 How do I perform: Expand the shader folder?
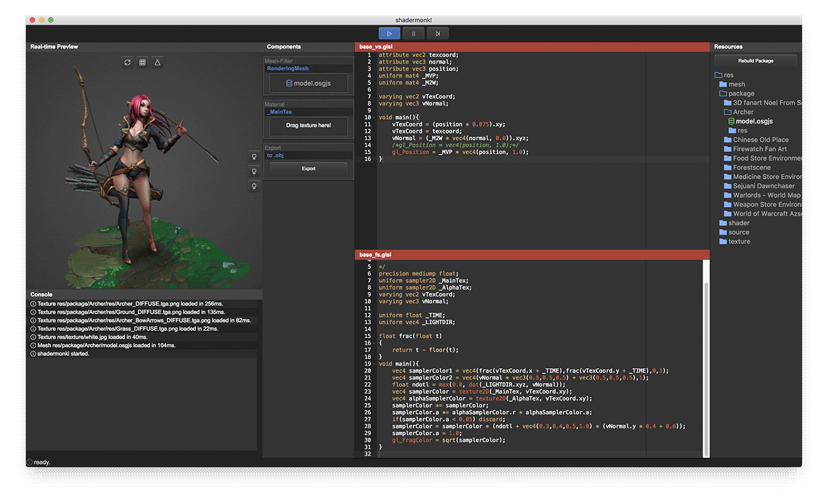[734, 223]
